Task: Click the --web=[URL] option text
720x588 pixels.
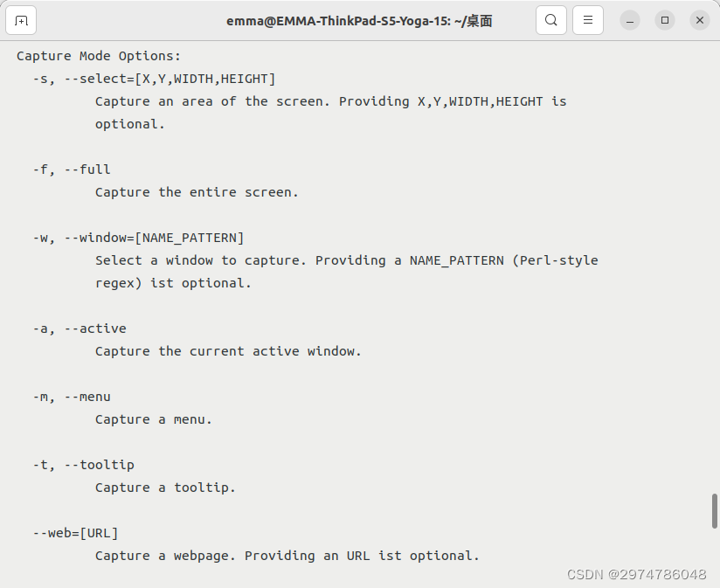Action: pos(76,533)
